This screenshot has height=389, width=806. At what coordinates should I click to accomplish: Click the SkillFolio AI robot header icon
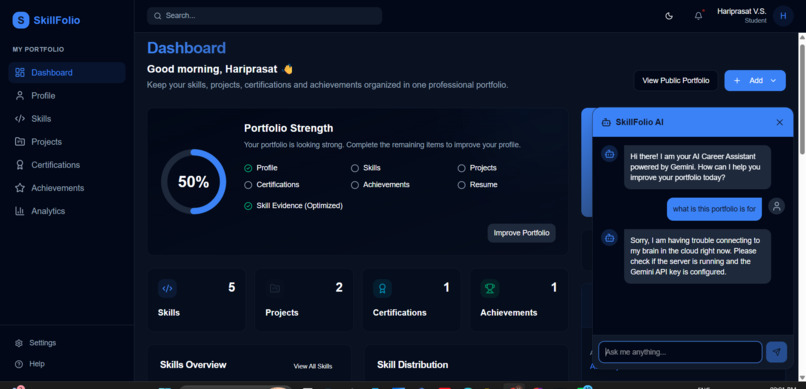coord(606,122)
